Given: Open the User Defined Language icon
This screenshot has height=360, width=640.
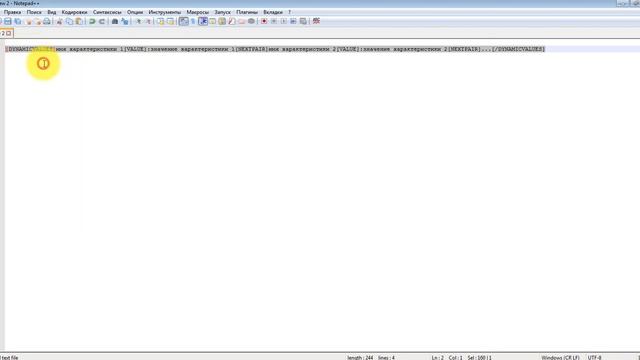Looking at the screenshot, I should tap(212, 21).
